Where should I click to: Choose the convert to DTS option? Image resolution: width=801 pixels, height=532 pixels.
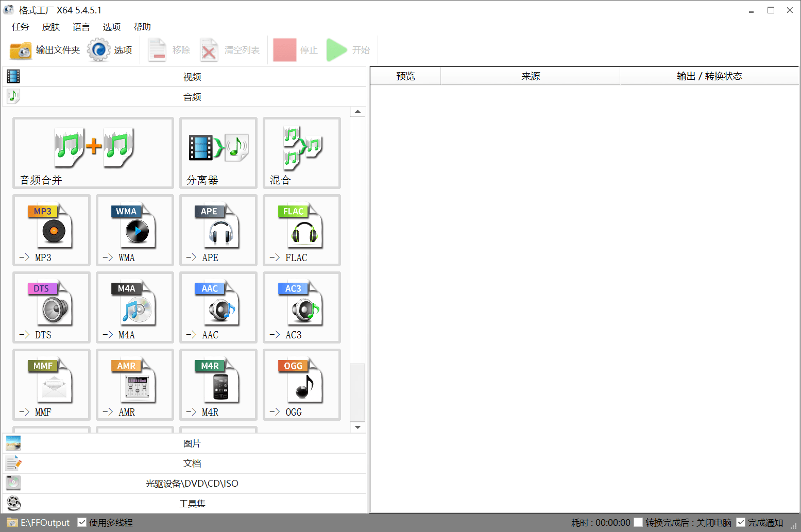click(51, 307)
